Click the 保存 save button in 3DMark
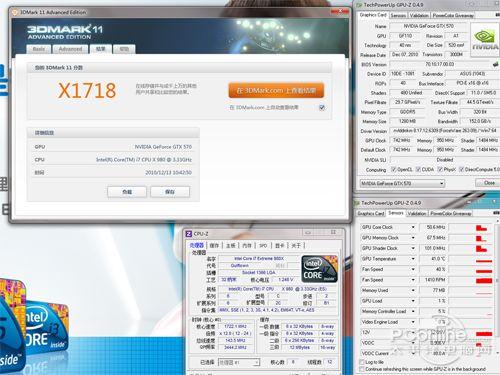This screenshot has height=375, width=500. (x=170, y=192)
